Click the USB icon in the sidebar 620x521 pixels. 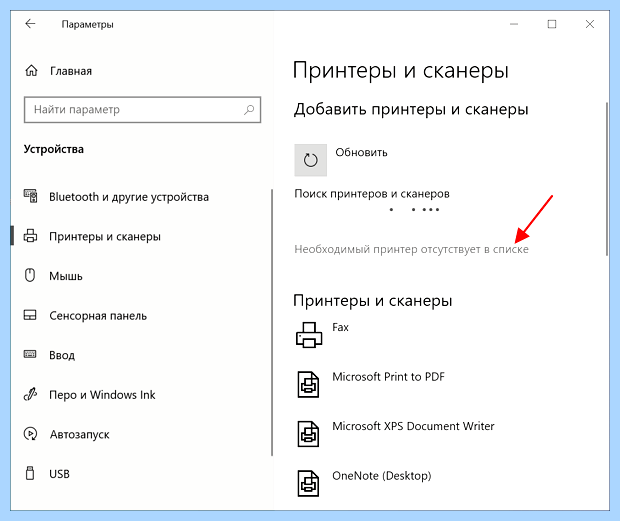pos(30,473)
